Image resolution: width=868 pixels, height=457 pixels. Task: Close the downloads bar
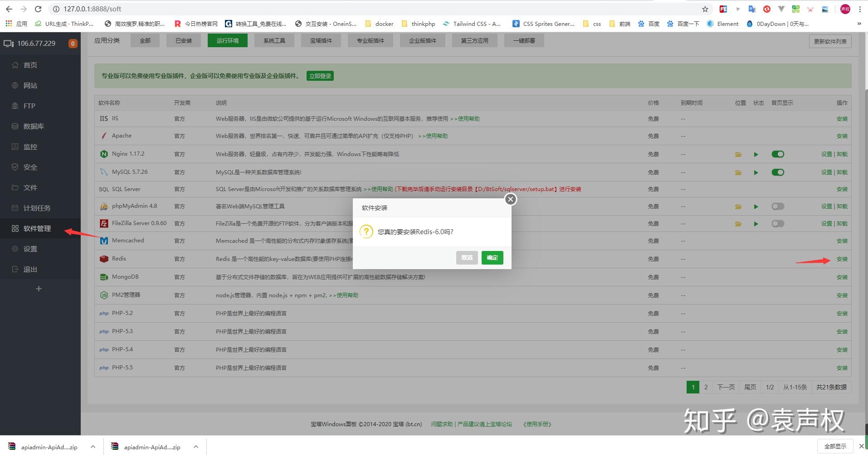(861, 446)
